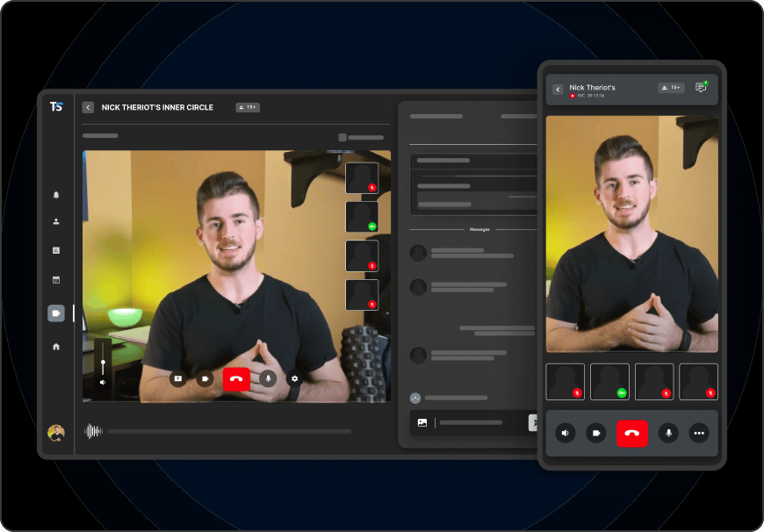Click back arrow beside Nick Theriot's Inner Circle
The height and width of the screenshot is (532, 764).
click(88, 107)
